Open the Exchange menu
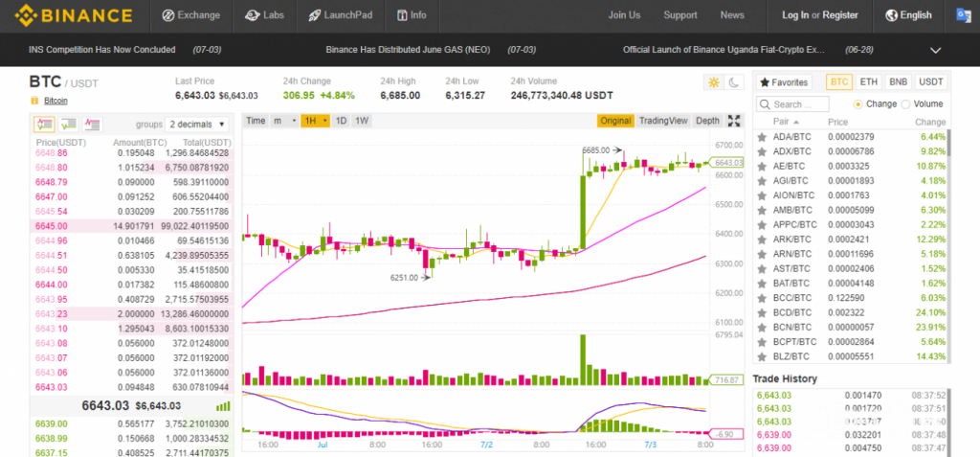 pos(191,15)
